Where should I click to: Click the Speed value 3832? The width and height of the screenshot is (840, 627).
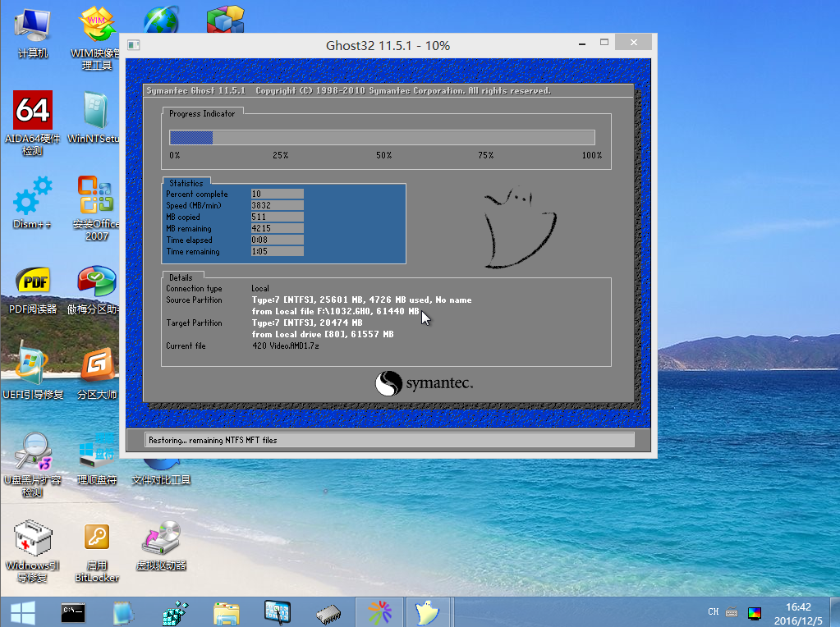[278, 205]
